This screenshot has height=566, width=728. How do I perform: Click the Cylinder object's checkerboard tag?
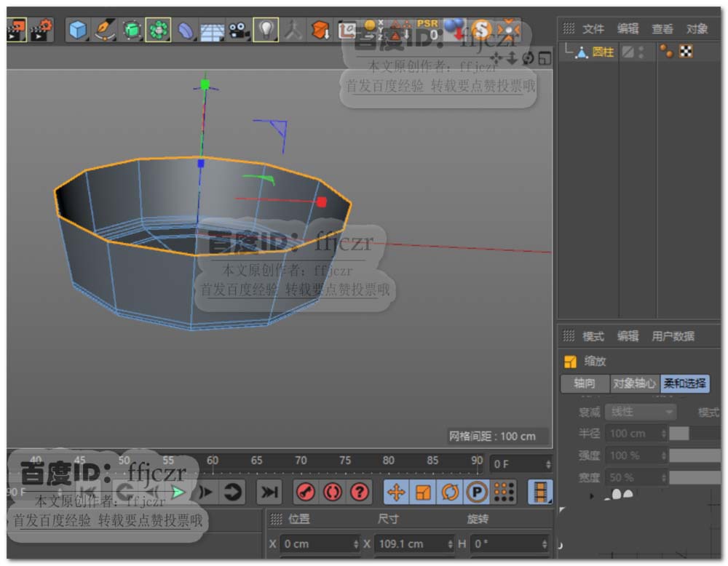pyautogui.click(x=686, y=51)
